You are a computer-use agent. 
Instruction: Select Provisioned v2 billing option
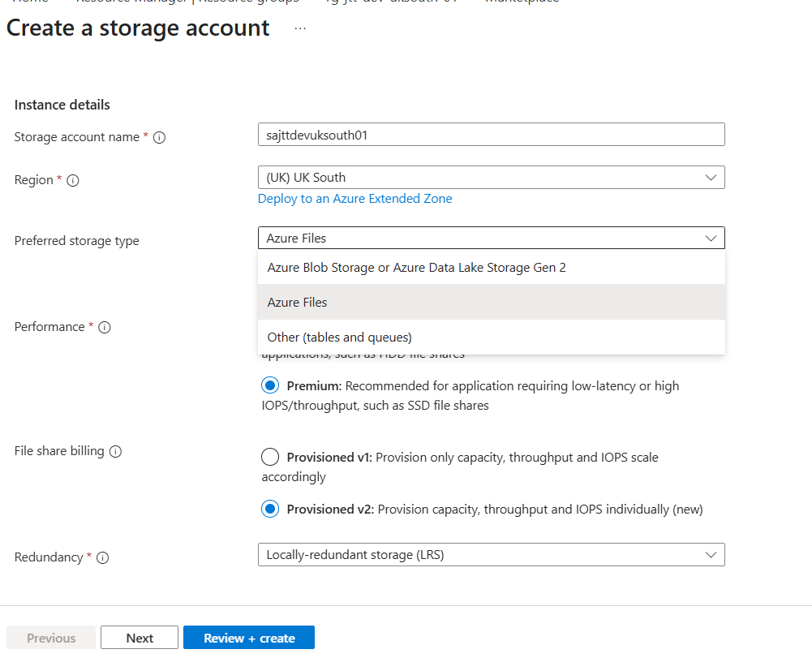coord(270,510)
